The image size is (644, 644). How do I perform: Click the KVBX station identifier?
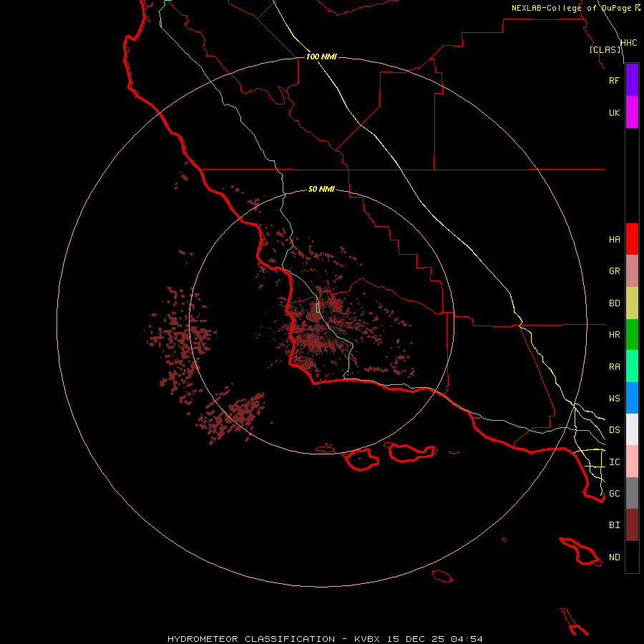367,639
